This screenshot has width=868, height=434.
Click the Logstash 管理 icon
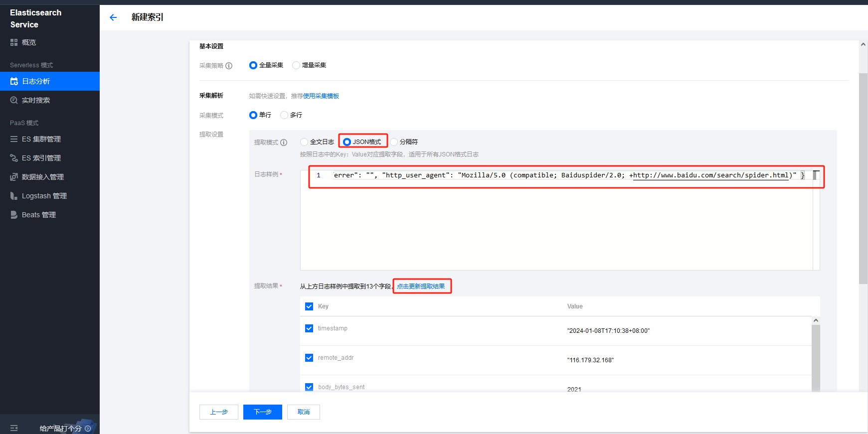14,196
